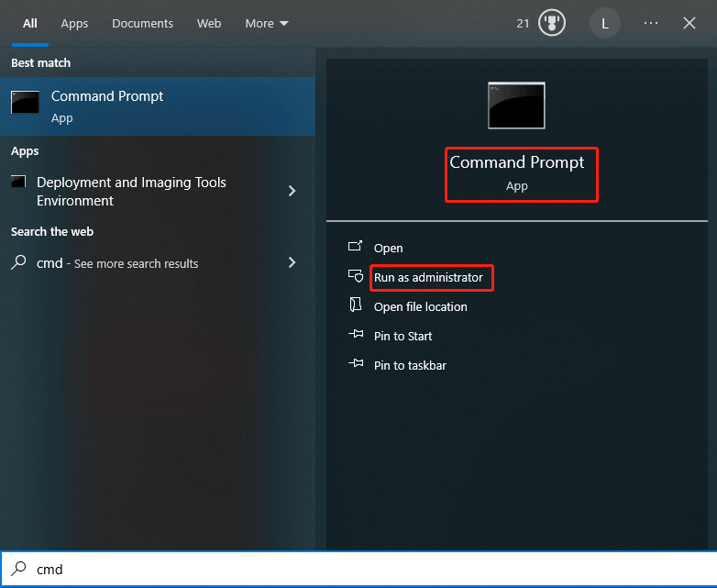Click the Pin to taskbar pin icon
717x588 pixels.
[x=356, y=363]
